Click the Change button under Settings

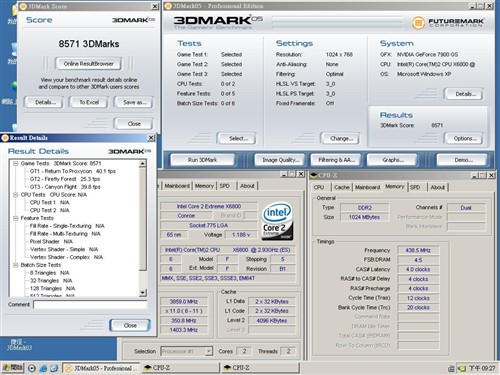tap(340, 138)
